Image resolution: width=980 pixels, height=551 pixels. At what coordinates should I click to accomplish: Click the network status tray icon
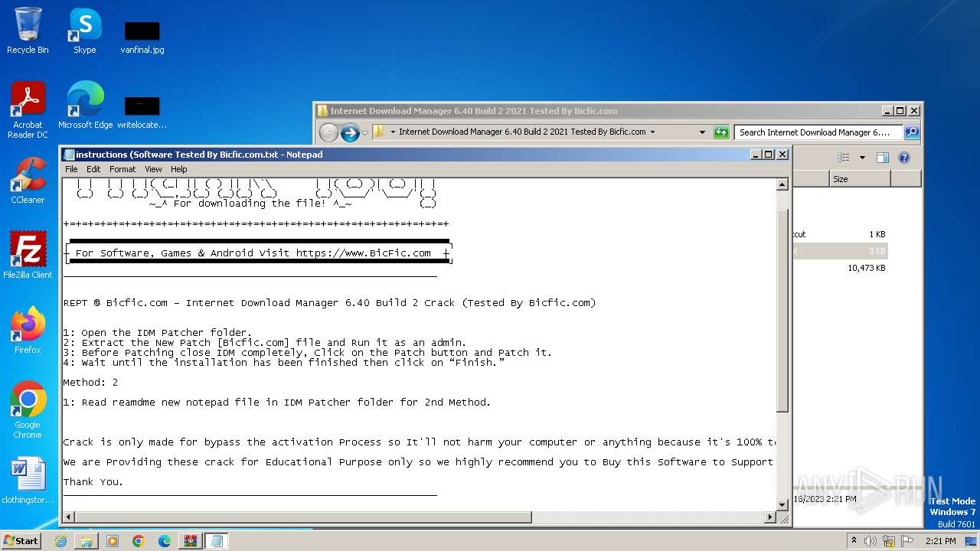[890, 541]
